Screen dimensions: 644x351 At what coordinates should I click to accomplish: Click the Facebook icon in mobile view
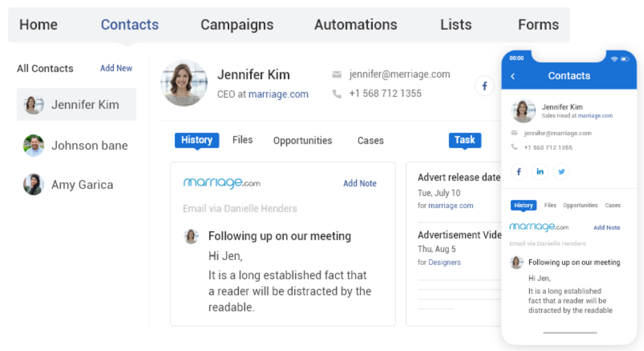click(x=519, y=171)
